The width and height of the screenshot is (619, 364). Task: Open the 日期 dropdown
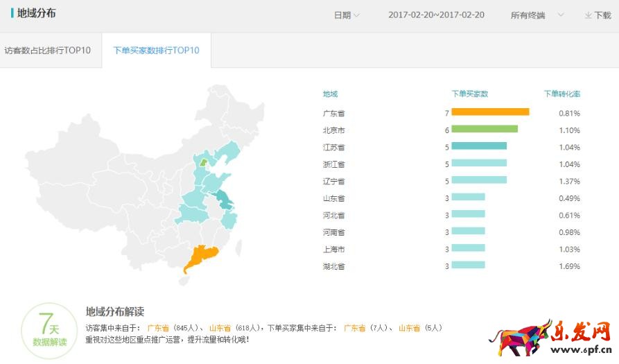pyautogui.click(x=347, y=15)
